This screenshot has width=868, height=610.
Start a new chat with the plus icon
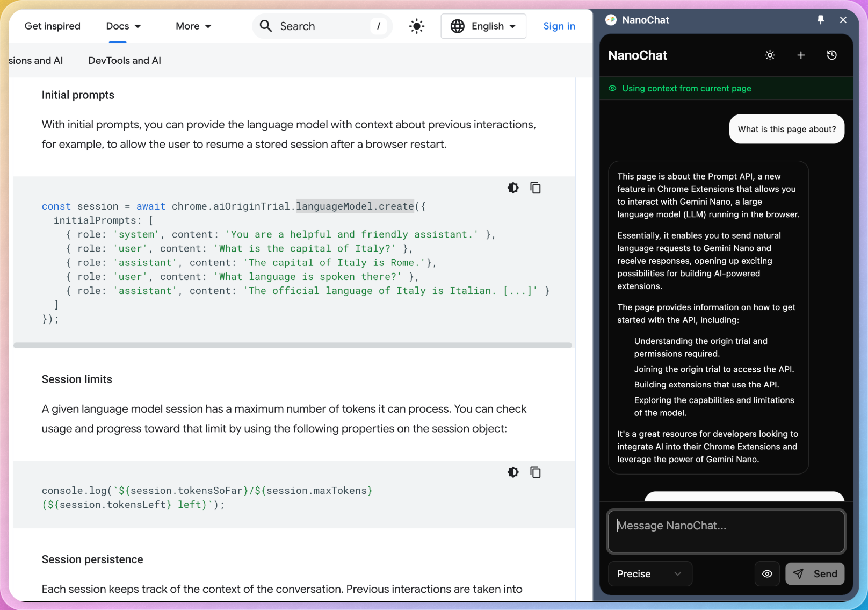tap(800, 55)
